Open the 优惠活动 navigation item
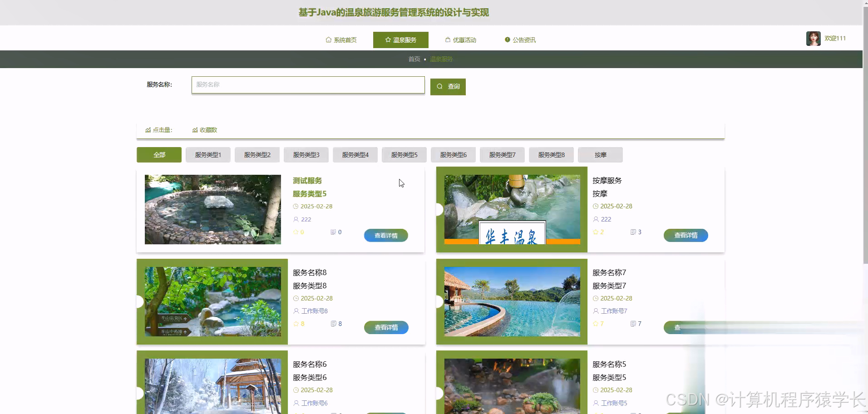This screenshot has height=414, width=868. point(460,40)
